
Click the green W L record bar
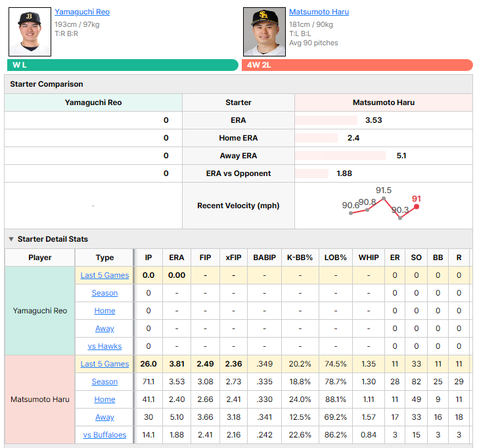click(x=123, y=65)
